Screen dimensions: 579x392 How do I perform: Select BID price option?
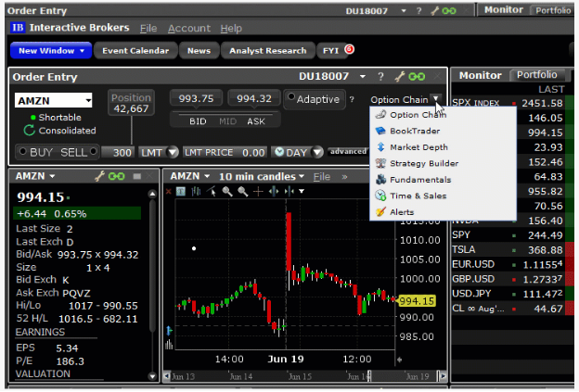point(198,121)
